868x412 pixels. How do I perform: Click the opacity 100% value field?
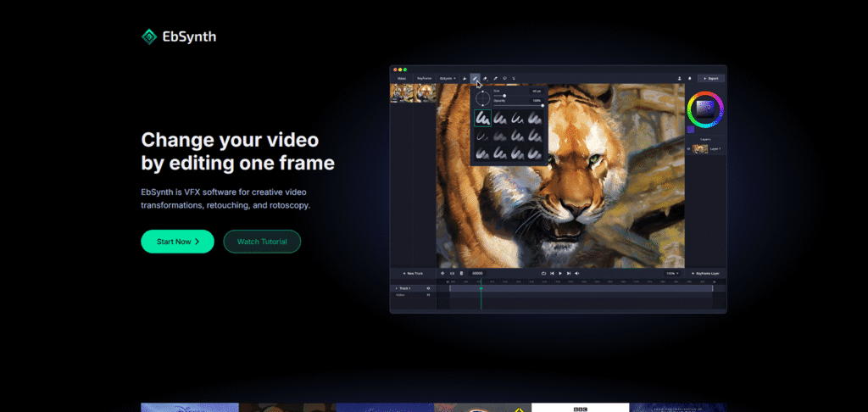tap(536, 101)
